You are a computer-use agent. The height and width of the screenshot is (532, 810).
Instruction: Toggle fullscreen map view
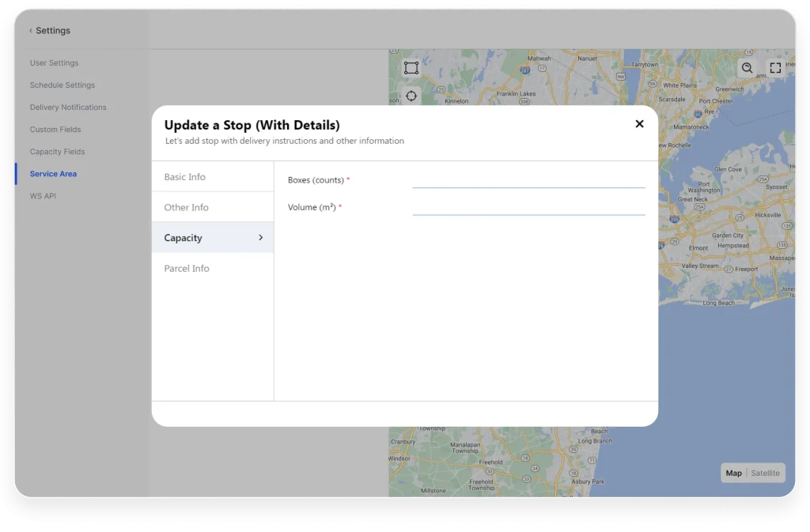pyautogui.click(x=775, y=68)
